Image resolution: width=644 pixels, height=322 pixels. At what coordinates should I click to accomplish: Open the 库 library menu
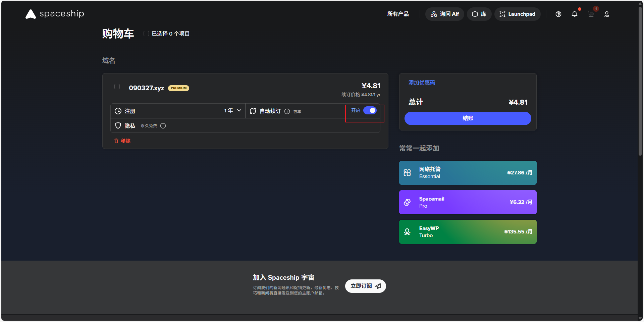click(x=479, y=14)
